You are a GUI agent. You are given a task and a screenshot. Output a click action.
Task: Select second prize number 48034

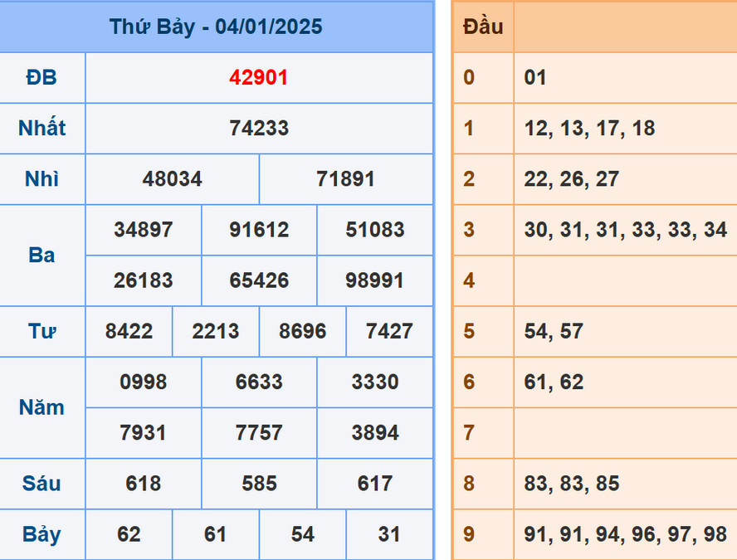(x=171, y=179)
